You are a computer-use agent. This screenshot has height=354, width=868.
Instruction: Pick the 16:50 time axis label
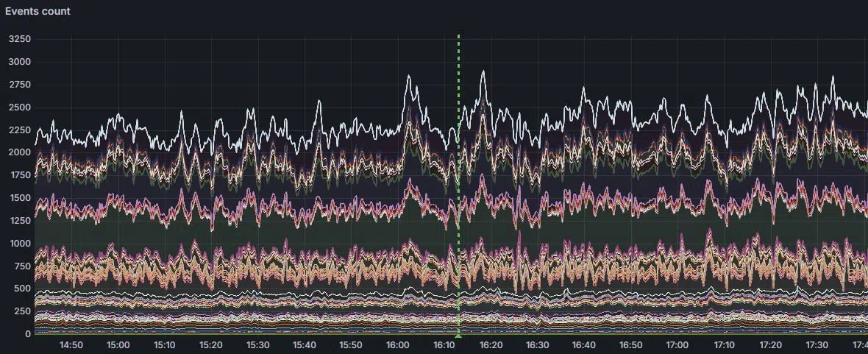click(630, 344)
